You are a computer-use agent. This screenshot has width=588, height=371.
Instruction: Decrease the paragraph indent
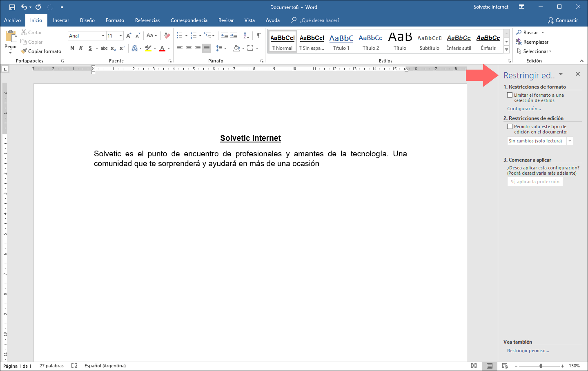225,36
